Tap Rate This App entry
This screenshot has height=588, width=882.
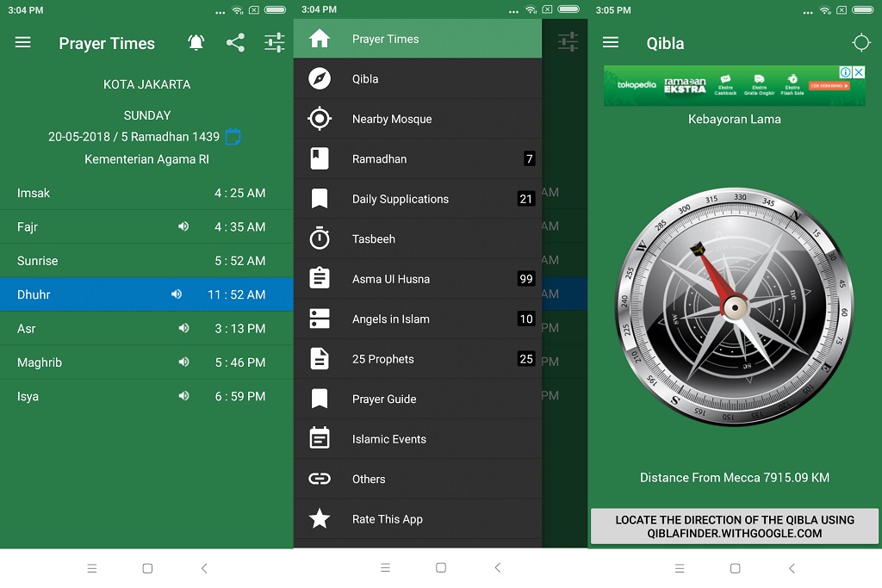418,519
